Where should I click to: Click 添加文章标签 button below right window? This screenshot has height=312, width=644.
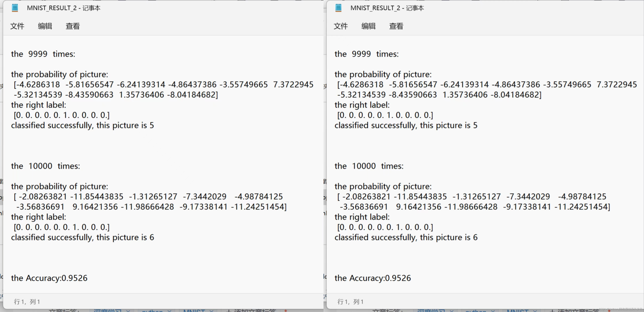point(575,311)
